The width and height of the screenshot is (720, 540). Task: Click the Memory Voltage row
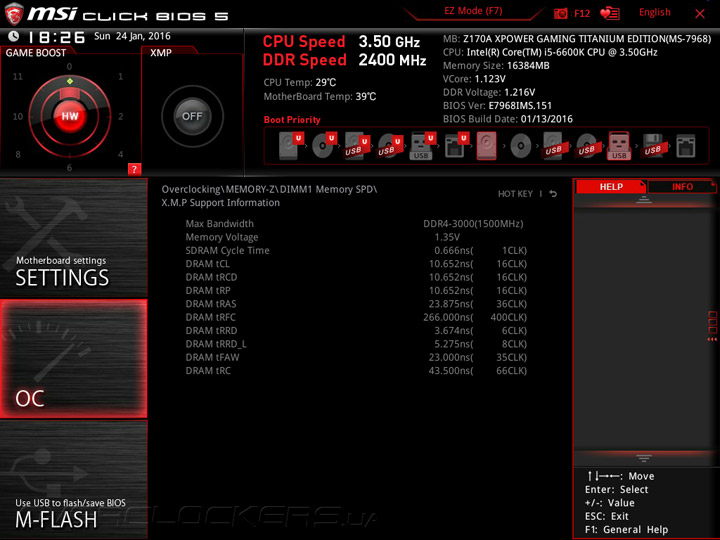click(356, 237)
